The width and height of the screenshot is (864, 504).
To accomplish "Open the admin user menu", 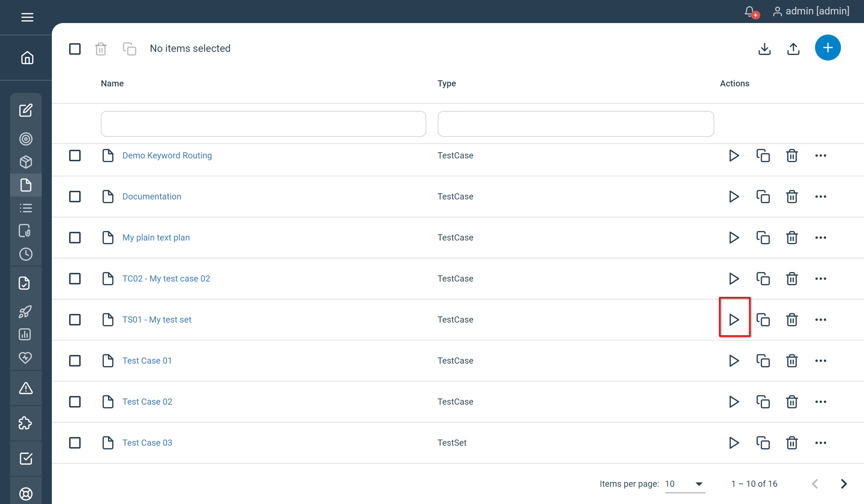I will [x=811, y=11].
